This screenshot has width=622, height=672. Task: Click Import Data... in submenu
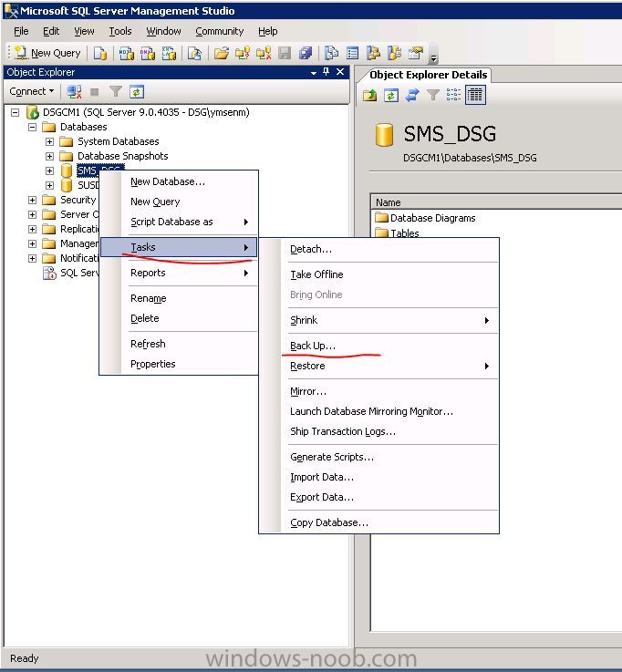tap(378, 477)
